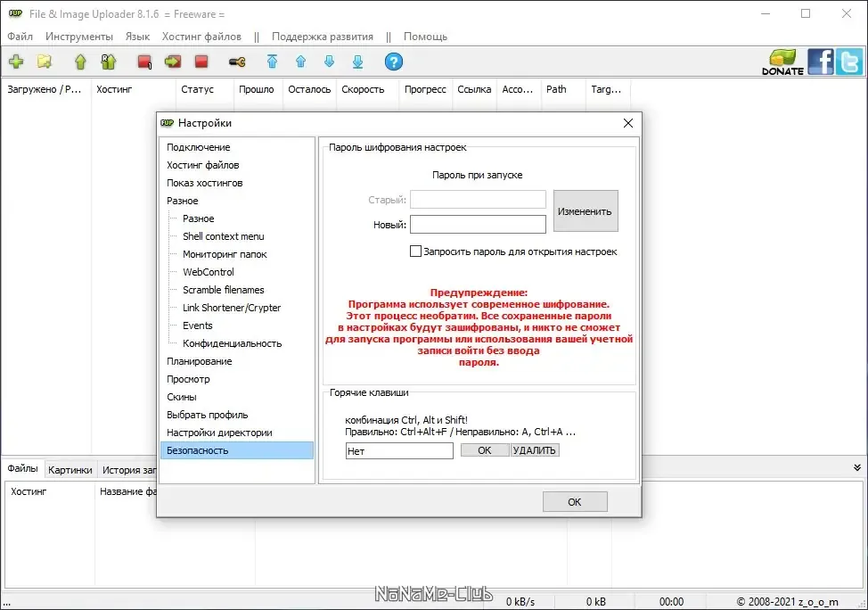Select WebControl settings item

coord(209,272)
